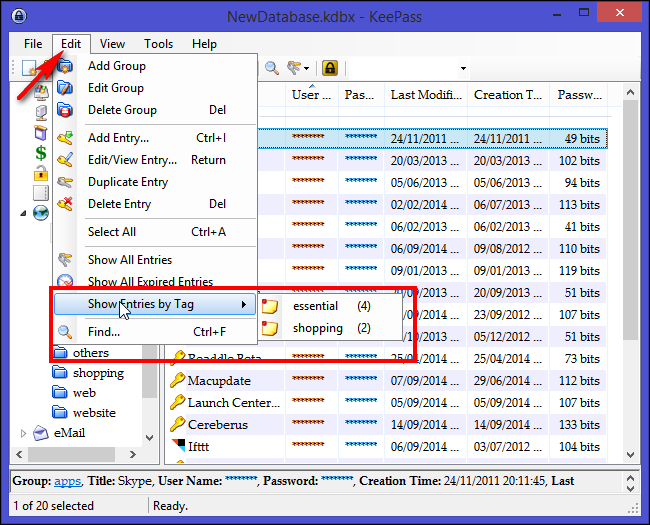The height and width of the screenshot is (525, 650).
Task: Click the key icon next to Macupdate
Action: (x=177, y=381)
